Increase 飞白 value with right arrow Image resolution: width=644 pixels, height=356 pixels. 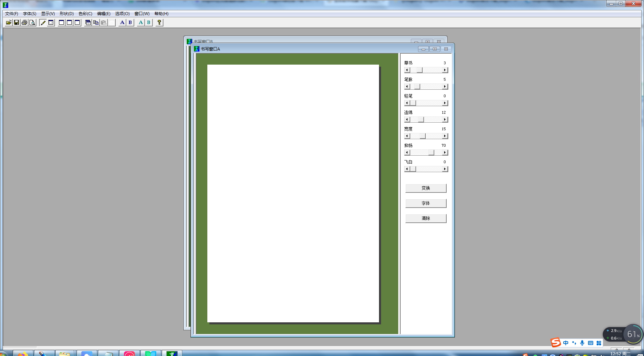pyautogui.click(x=445, y=169)
